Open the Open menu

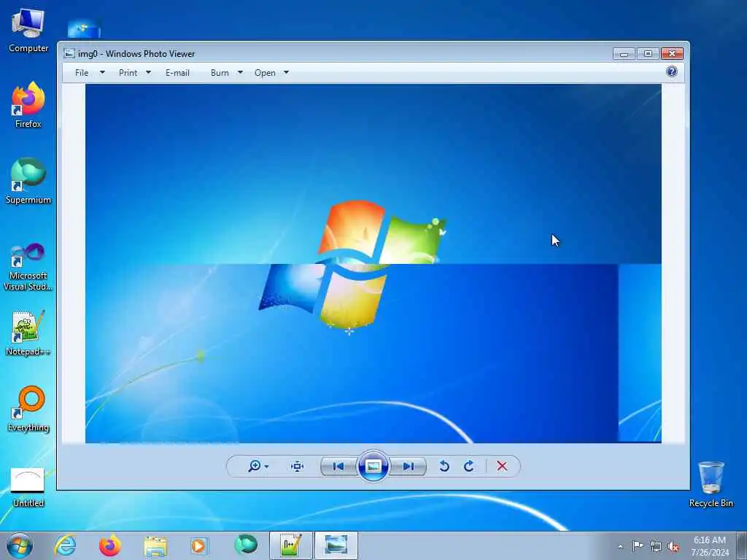(x=265, y=72)
